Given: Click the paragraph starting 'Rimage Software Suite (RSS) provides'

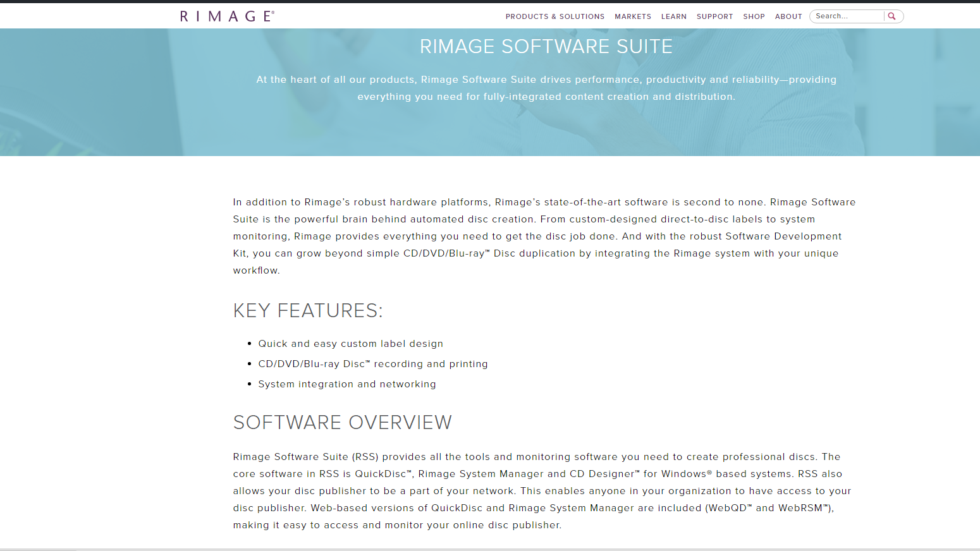Looking at the screenshot, I should (x=542, y=491).
